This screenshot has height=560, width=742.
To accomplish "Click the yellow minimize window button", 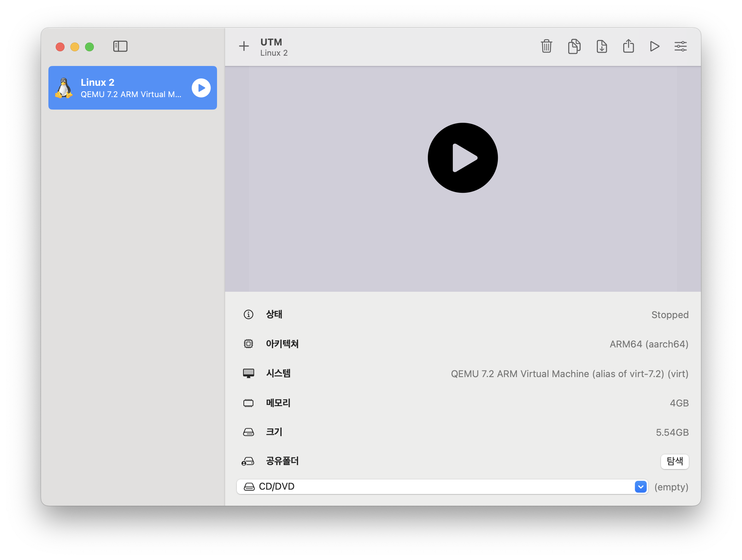I will tap(75, 47).
